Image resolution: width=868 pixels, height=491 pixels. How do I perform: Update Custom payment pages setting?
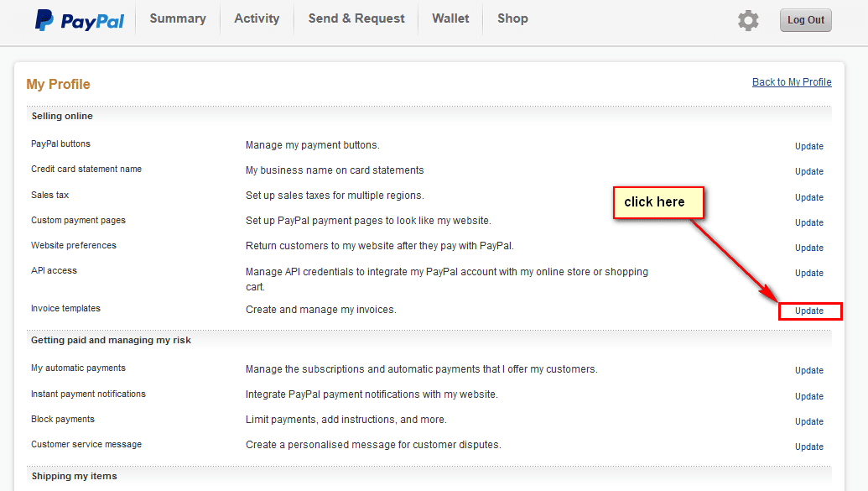pos(809,222)
